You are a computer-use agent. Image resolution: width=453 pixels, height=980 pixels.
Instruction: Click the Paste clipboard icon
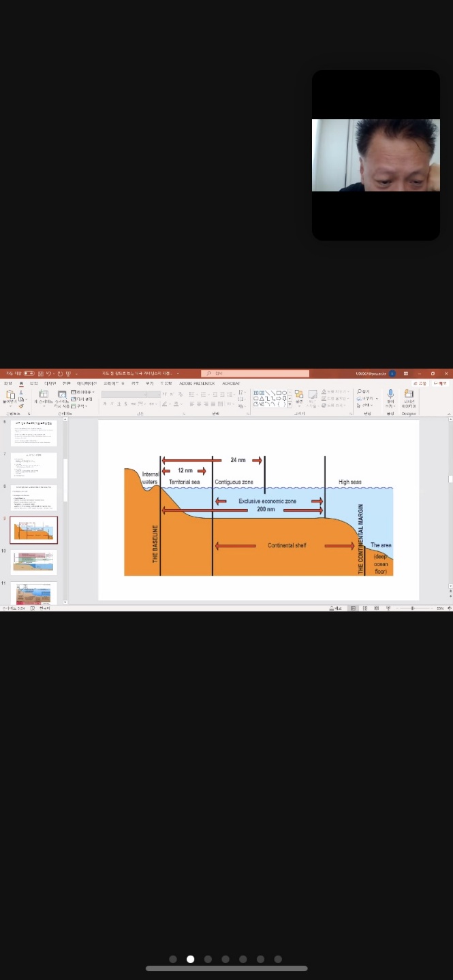(10, 395)
